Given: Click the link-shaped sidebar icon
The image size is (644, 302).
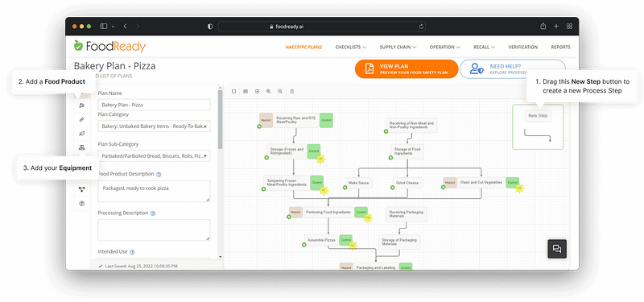Looking at the screenshot, I should [81, 119].
